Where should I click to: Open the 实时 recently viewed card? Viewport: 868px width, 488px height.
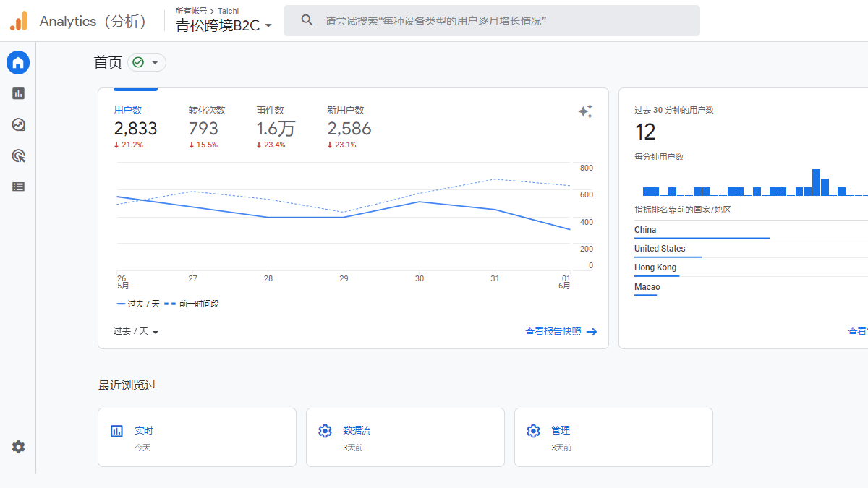[x=197, y=437]
